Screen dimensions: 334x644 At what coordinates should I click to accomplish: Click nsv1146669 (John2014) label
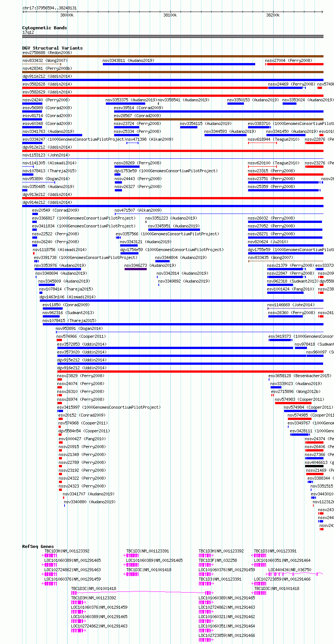tap(291, 305)
